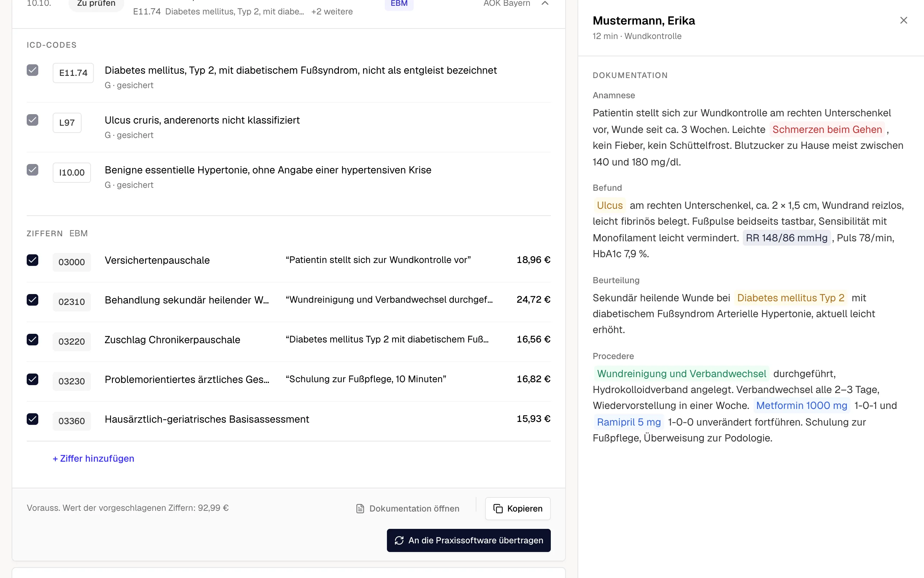Close the Mustermann, Erika documentation panel
924x578 pixels.
[903, 20]
